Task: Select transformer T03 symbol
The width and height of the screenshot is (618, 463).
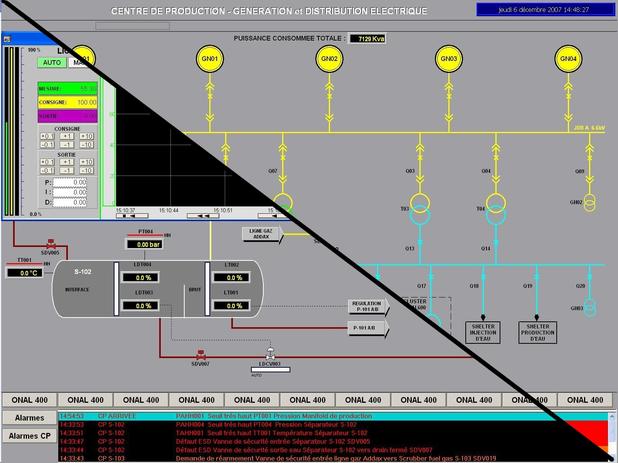Action: tap(420, 212)
